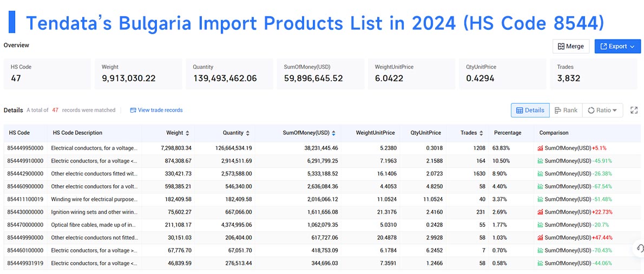Switch to the Rank view tab
This screenshot has height=274, width=644.
tap(566, 110)
